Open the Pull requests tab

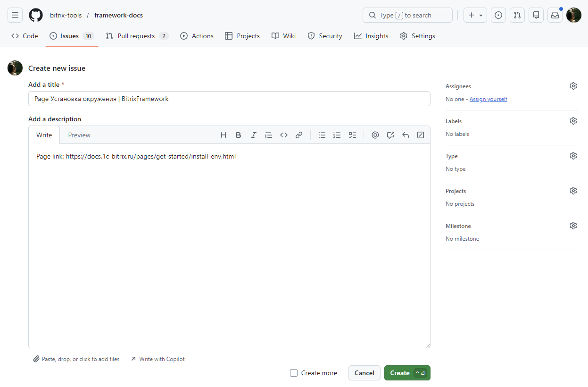[136, 36]
